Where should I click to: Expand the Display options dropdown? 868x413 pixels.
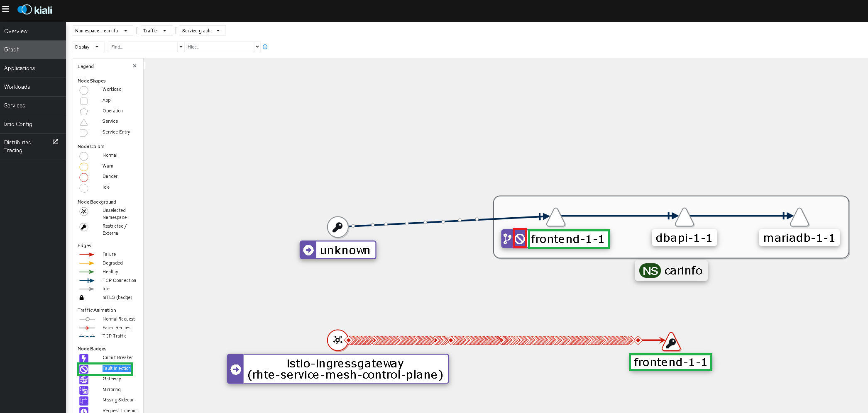click(88, 46)
